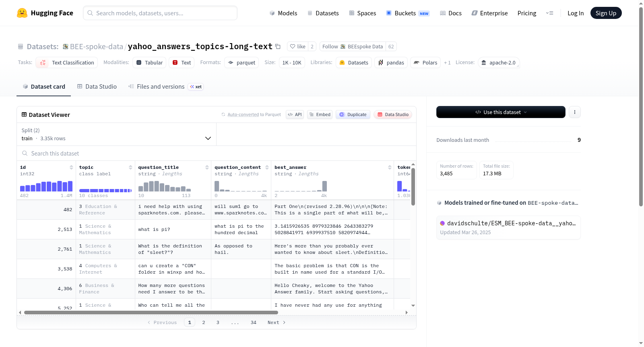Open the Buckets nav item

pyautogui.click(x=408, y=13)
